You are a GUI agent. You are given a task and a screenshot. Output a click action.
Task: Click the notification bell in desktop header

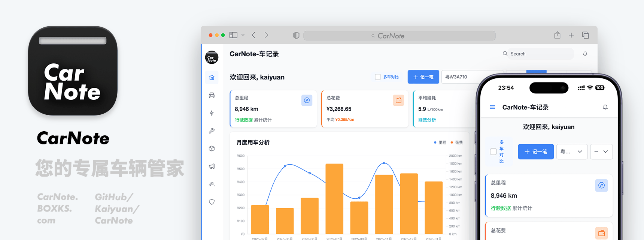(x=585, y=54)
